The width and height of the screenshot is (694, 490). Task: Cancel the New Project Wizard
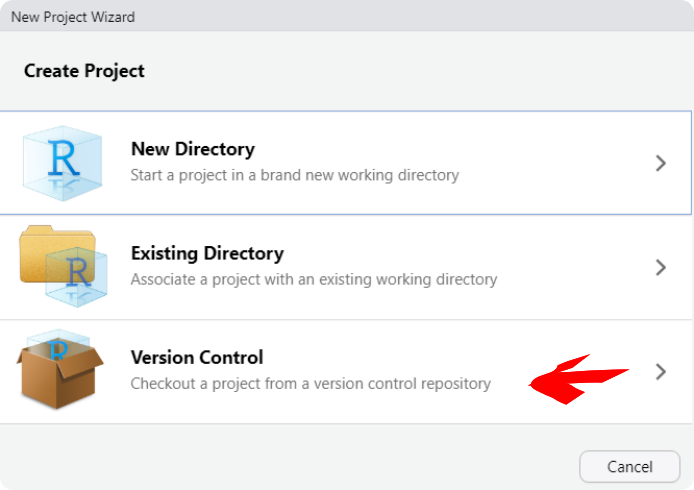pyautogui.click(x=629, y=467)
